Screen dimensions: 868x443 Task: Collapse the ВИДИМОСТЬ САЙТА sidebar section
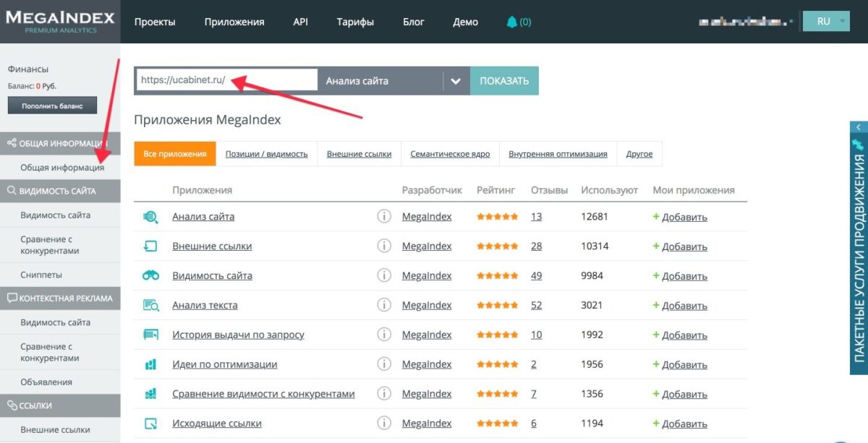60,192
